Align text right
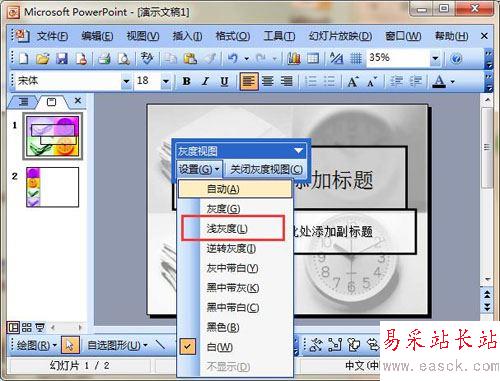This screenshot has height=381, width=500. tap(286, 81)
